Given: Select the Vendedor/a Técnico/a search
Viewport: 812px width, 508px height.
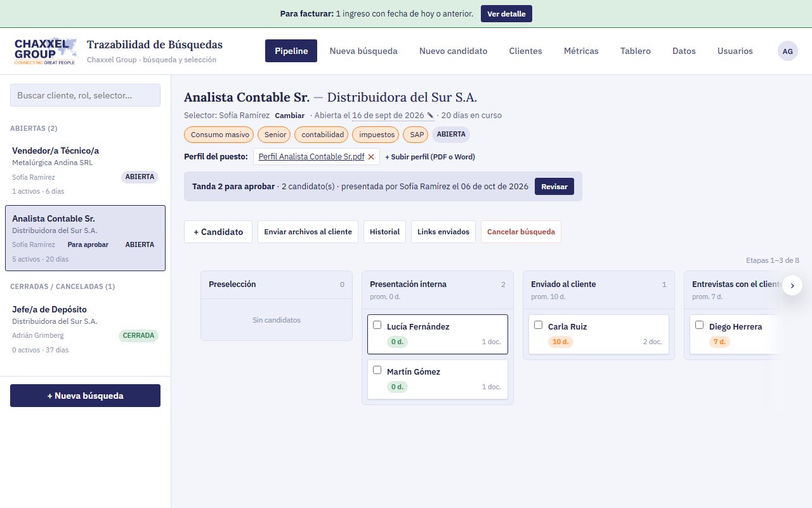Looking at the screenshot, I should [85, 170].
